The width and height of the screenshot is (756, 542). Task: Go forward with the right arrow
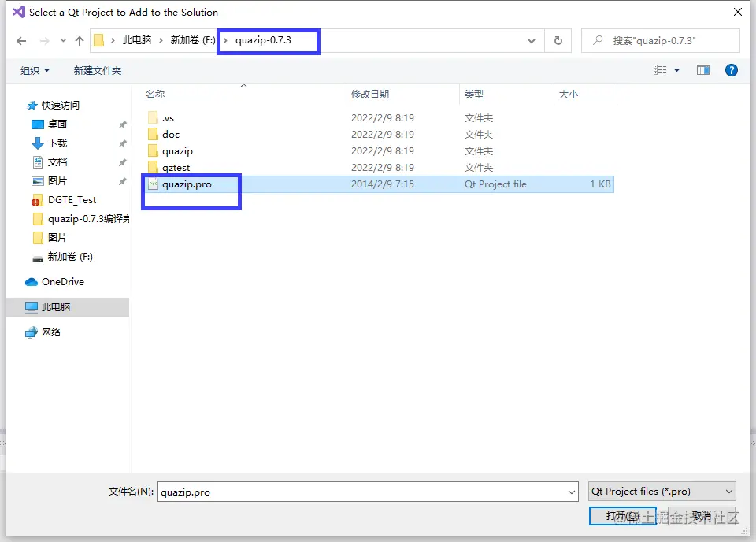pos(44,41)
